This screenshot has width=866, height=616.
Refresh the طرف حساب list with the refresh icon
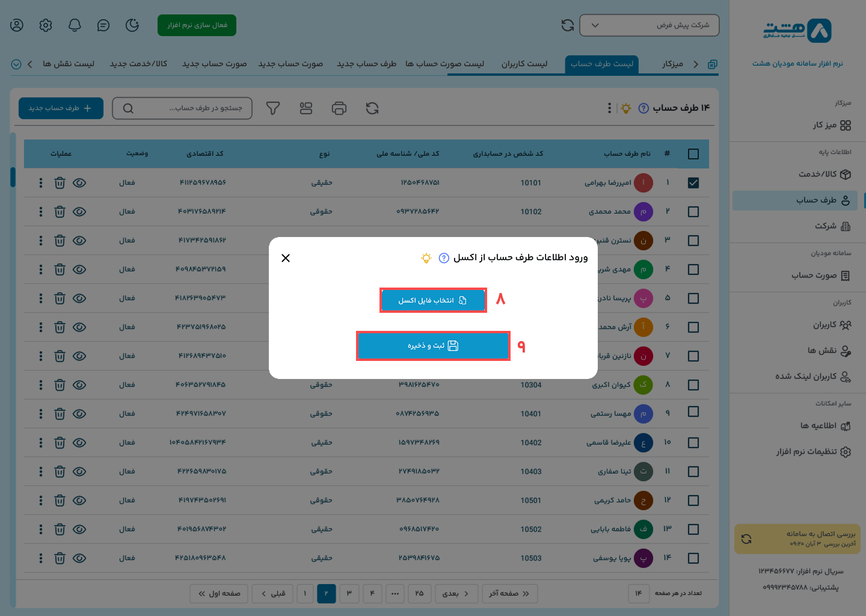click(x=372, y=108)
